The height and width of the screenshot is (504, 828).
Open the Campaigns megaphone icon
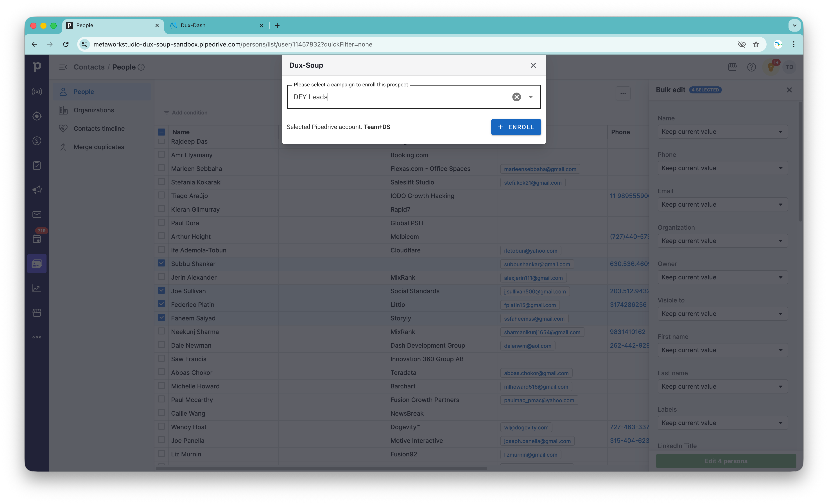[37, 190]
